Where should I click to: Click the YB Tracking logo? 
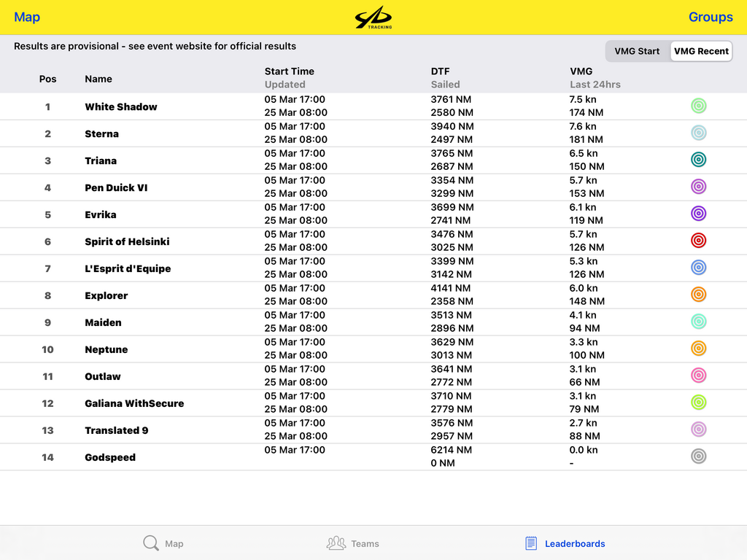[373, 17]
